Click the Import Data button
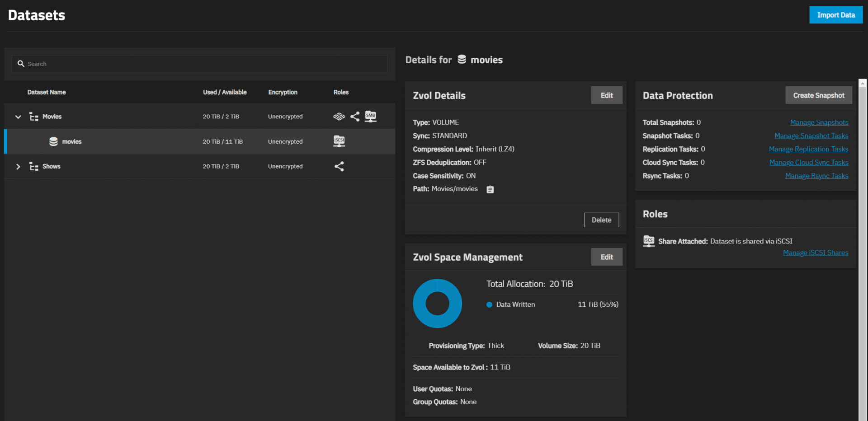Screen dimensions: 868x421 click(x=836, y=15)
